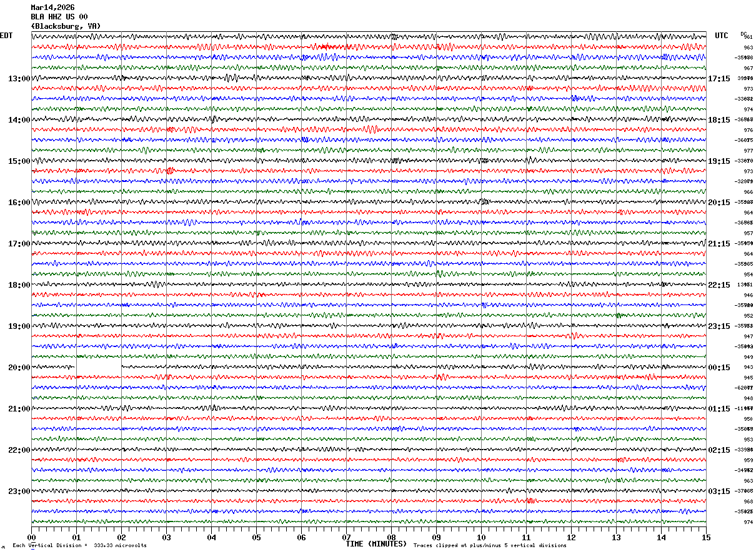
Task: Select the 23:00 EDT hour label
Action: pos(19,491)
